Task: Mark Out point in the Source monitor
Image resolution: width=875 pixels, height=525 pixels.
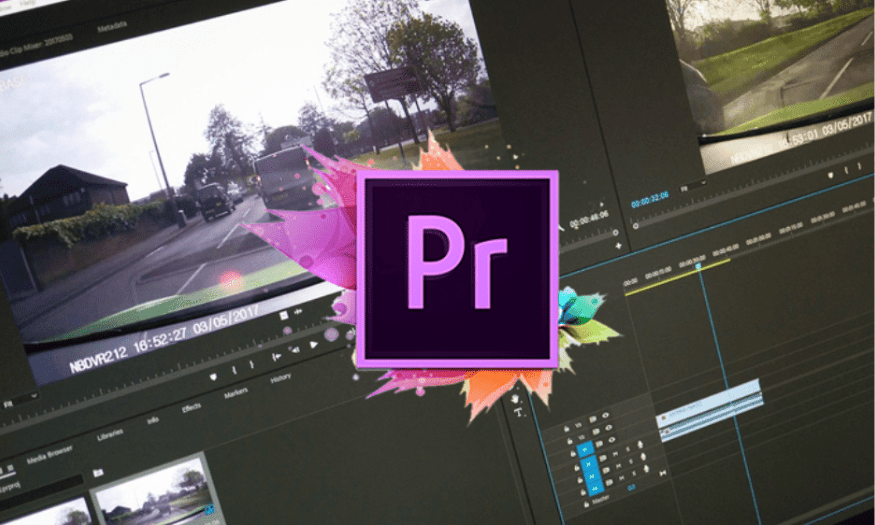Action: pyautogui.click(x=252, y=364)
